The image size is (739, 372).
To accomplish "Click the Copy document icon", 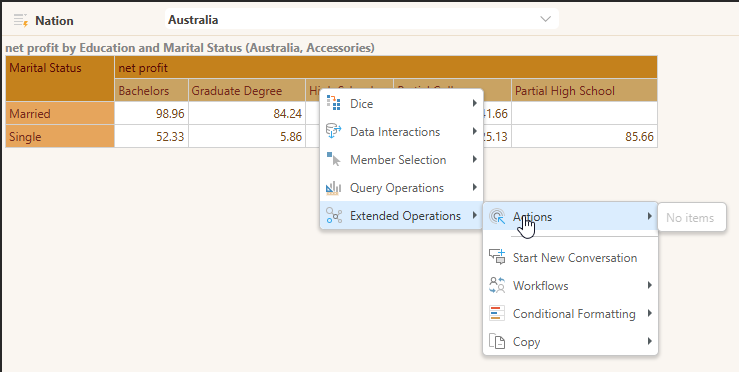I will tap(497, 342).
